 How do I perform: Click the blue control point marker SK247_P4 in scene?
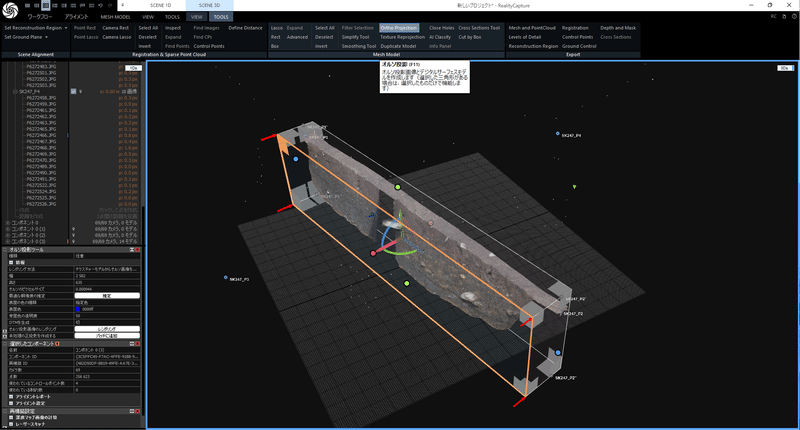click(558, 134)
